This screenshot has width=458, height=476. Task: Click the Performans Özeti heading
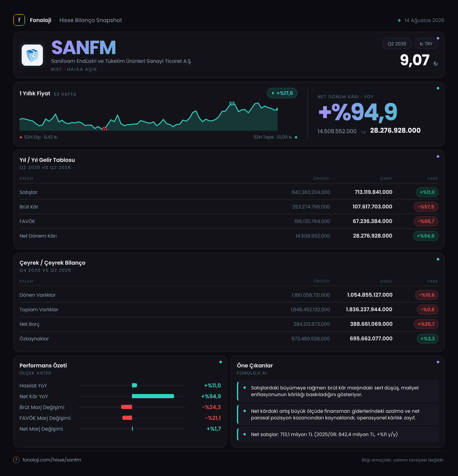coord(43,366)
